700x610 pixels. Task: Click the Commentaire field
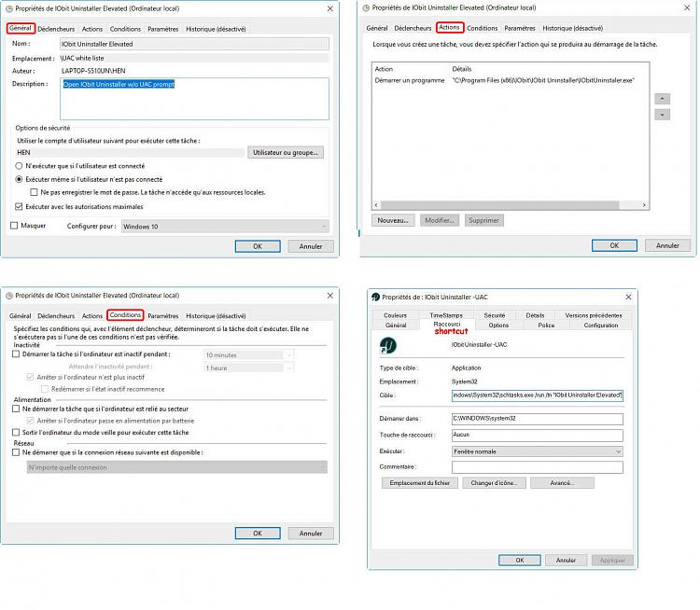pos(537,466)
